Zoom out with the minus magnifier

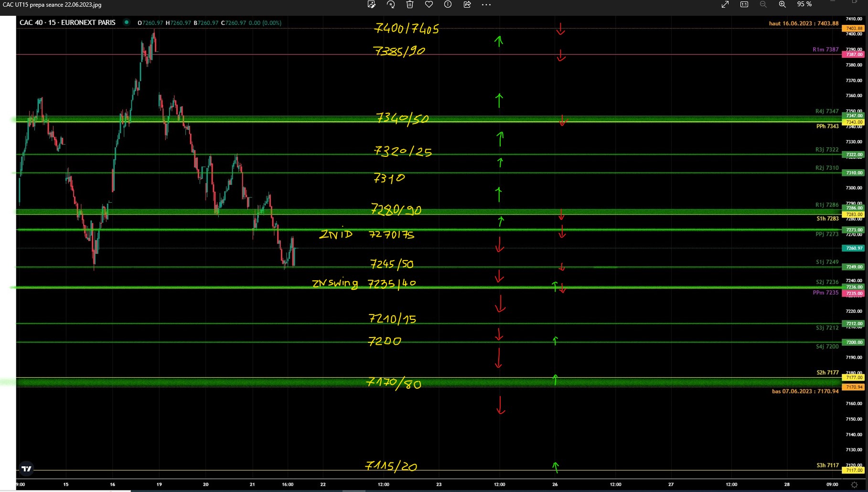coord(763,4)
